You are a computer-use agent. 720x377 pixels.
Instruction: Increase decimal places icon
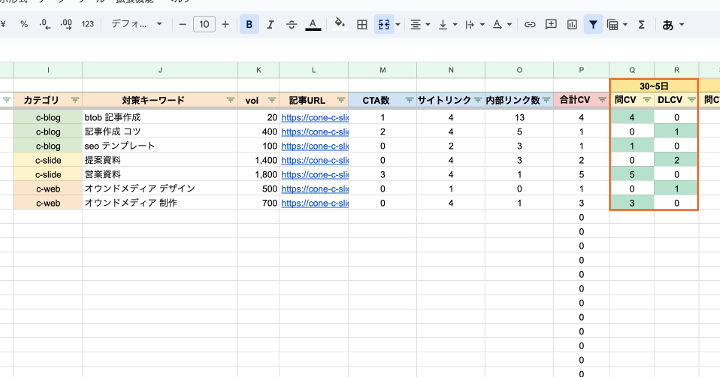(x=66, y=24)
